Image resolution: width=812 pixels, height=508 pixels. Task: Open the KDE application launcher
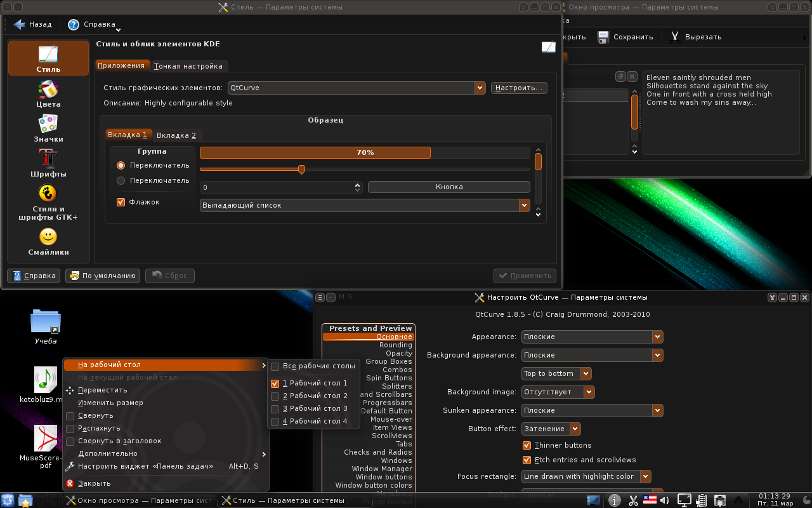click(8, 500)
